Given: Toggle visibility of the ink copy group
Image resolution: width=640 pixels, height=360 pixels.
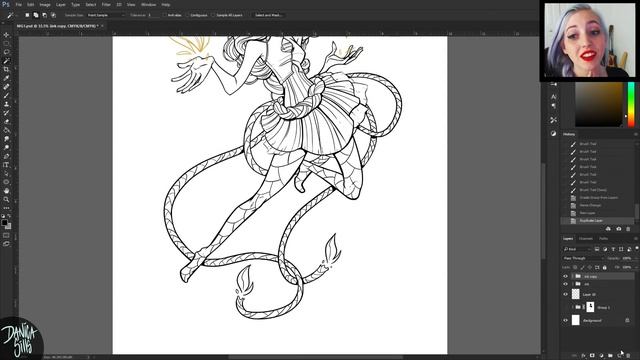Looking at the screenshot, I should click(x=565, y=276).
